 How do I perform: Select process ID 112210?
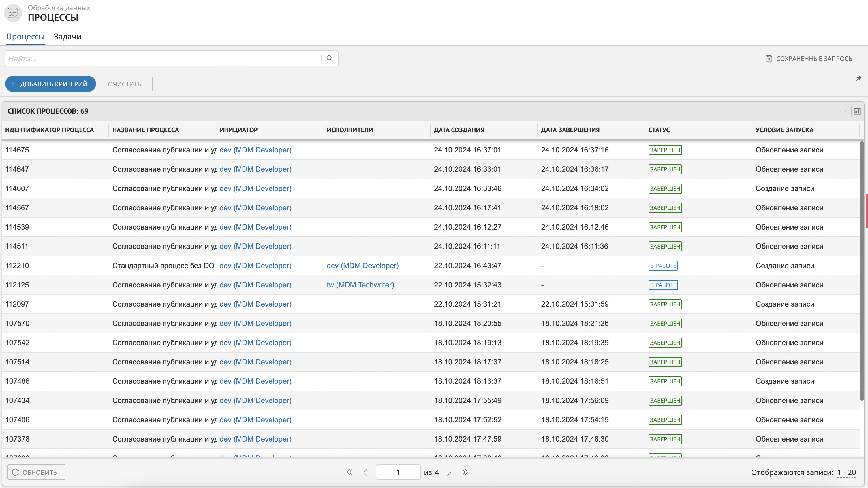[x=17, y=266]
